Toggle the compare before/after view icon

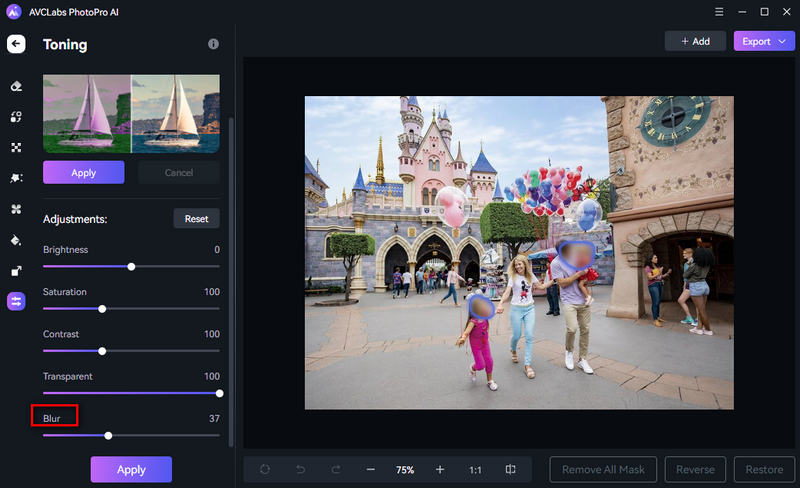510,469
